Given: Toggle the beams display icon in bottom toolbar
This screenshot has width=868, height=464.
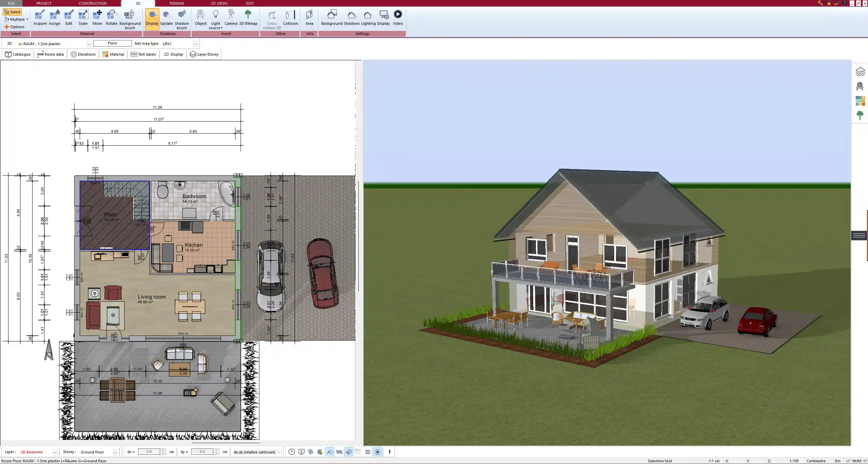Looking at the screenshot, I should coord(339,452).
